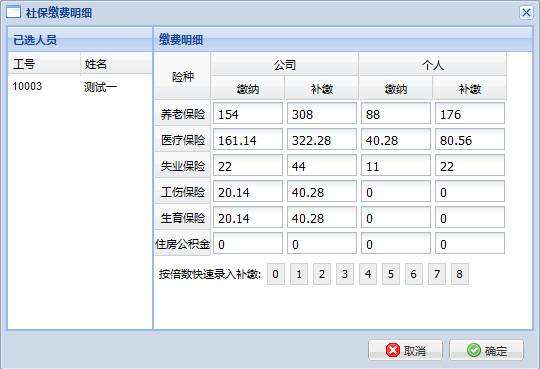This screenshot has height=369, width=540.
Task: Apply multiplier 1 for quick 补缴 entry
Action: pos(299,274)
